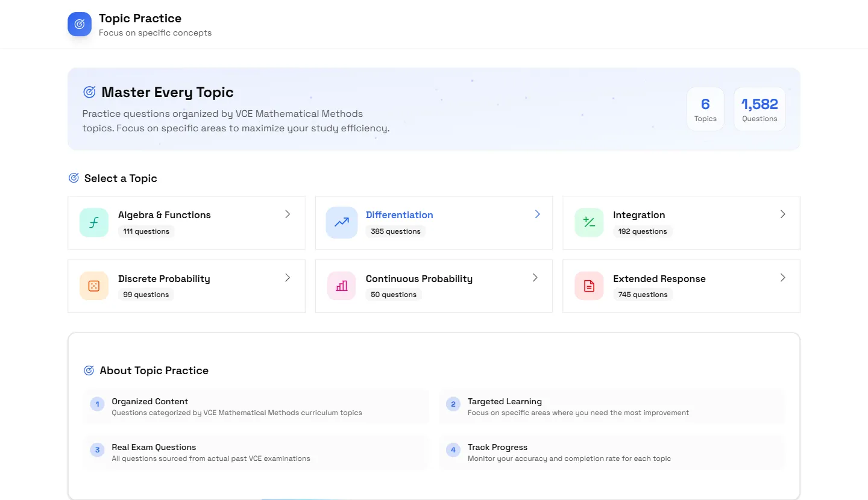Click the 1,582 Questions counter badge
Image resolution: width=868 pixels, height=500 pixels.
pos(759,109)
